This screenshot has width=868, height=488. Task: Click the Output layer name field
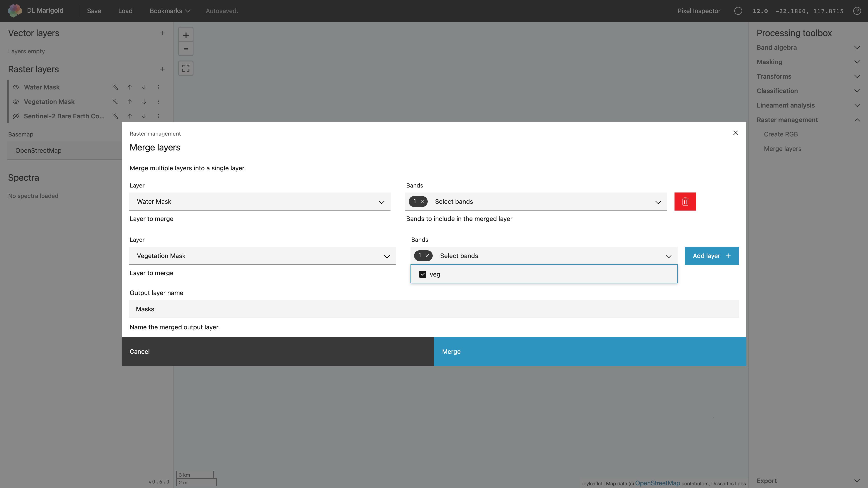pyautogui.click(x=434, y=309)
